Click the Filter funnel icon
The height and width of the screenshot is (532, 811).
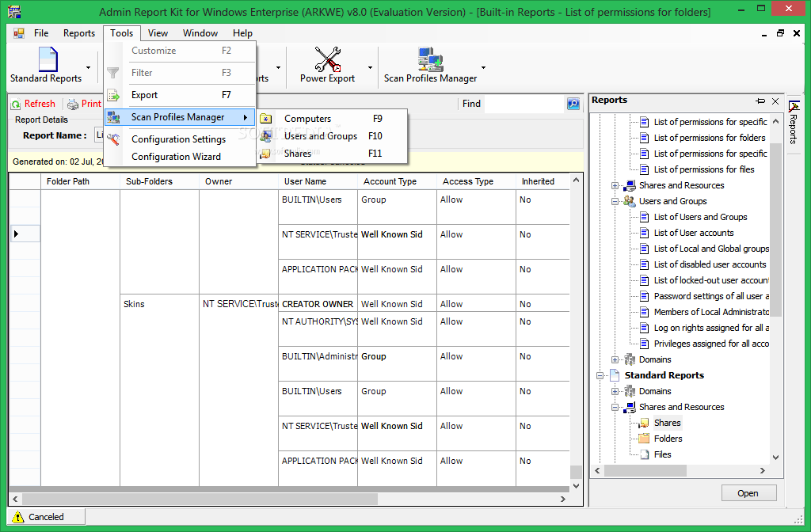(112, 73)
